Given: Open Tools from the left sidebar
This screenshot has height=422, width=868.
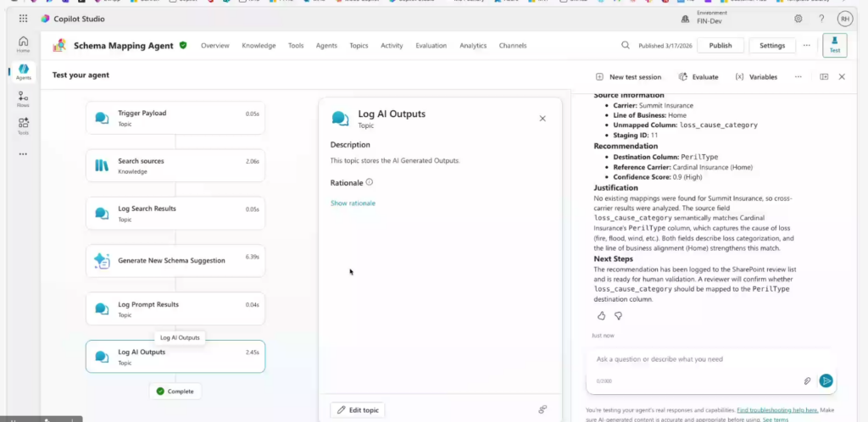Looking at the screenshot, I should 23,126.
